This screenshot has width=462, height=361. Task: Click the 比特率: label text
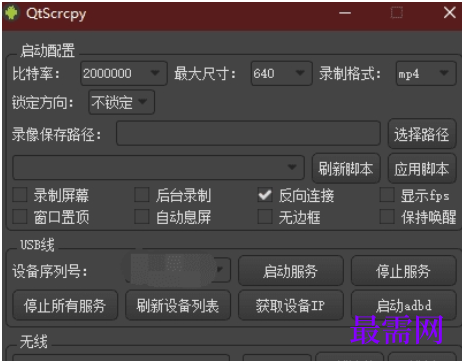pyautogui.click(x=36, y=73)
